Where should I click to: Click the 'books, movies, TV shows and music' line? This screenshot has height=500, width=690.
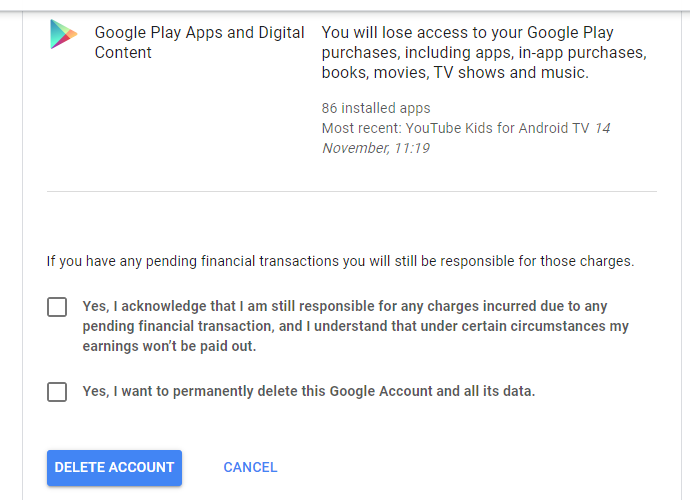[455, 73]
